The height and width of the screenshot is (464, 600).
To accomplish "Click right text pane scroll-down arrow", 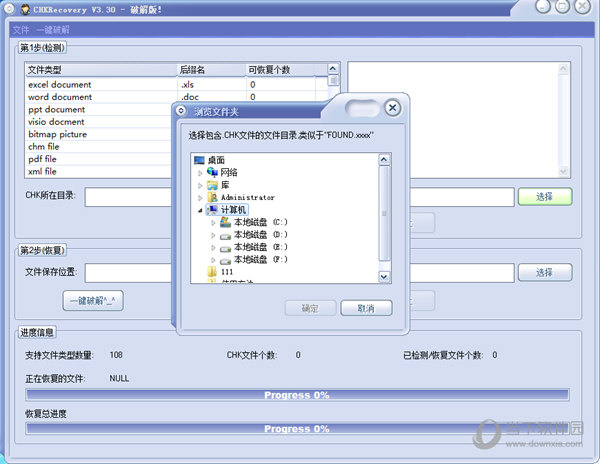I will (x=563, y=171).
